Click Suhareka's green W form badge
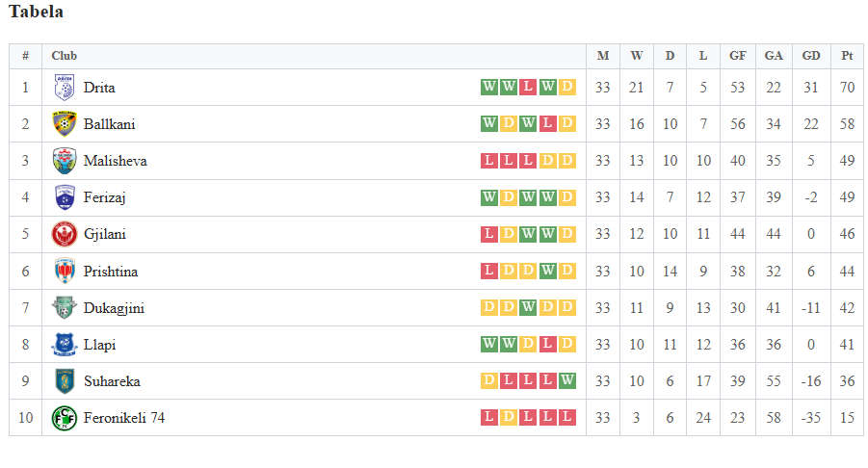The width and height of the screenshot is (868, 468). (566, 380)
